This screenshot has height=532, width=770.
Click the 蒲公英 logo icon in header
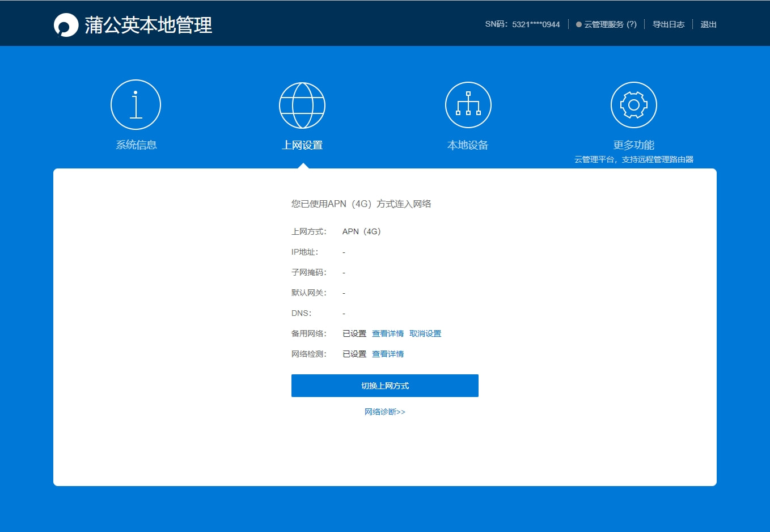tap(66, 25)
